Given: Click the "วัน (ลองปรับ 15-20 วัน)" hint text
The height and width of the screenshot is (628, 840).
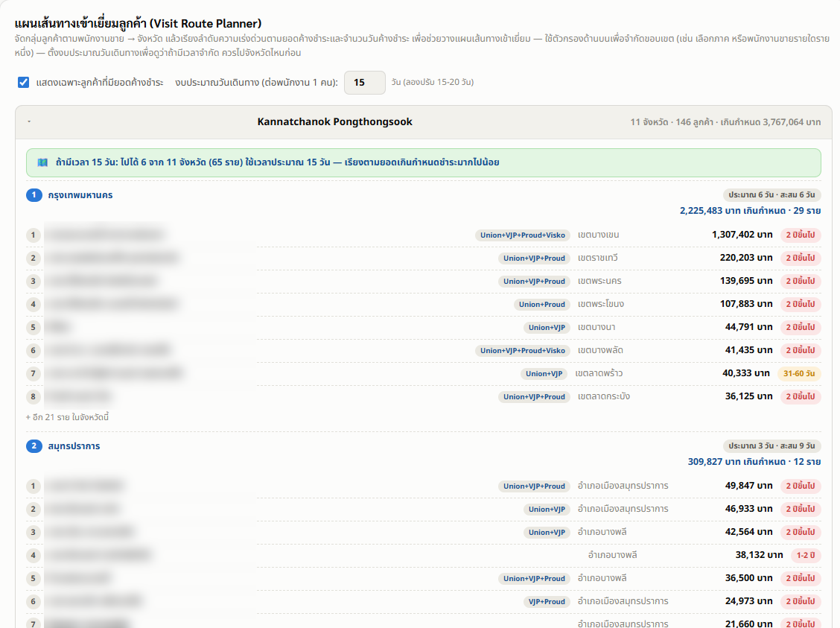Looking at the screenshot, I should point(433,82).
